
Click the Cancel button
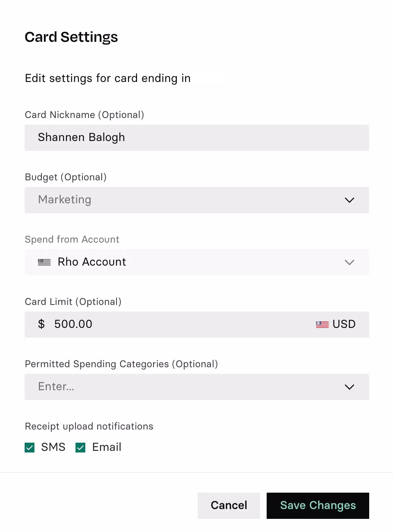click(x=229, y=506)
